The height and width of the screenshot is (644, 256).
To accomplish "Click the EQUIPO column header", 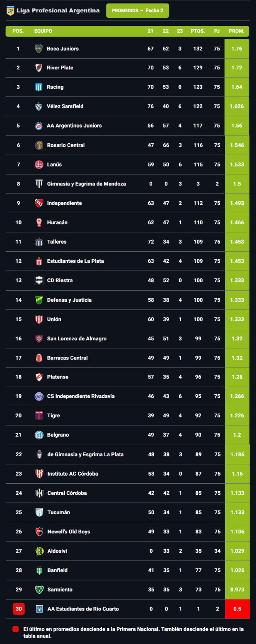I will (43, 31).
